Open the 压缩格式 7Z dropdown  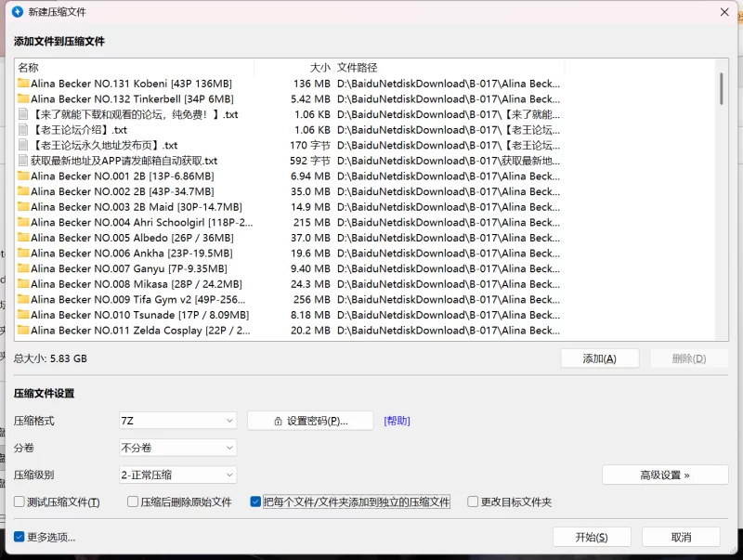(177, 421)
